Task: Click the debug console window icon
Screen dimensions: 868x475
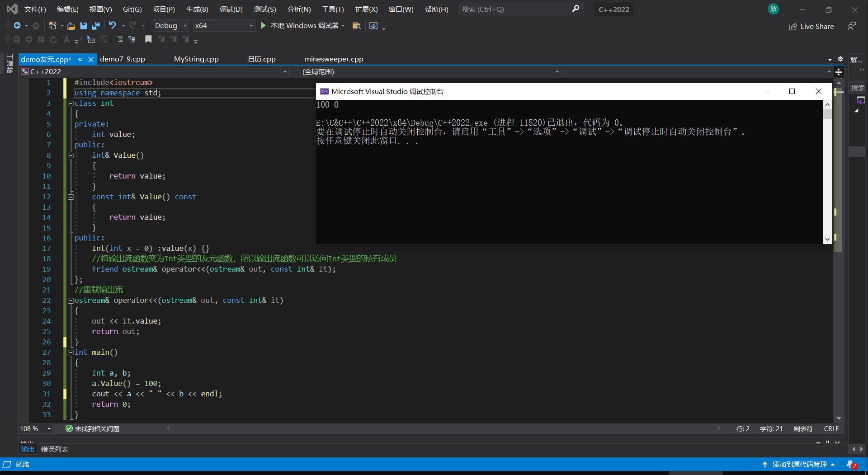Action: click(325, 92)
